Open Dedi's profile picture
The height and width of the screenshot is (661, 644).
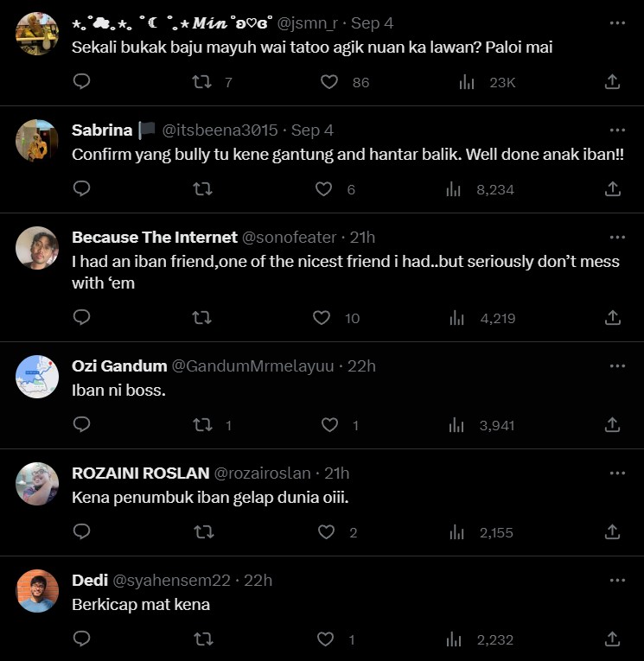pyautogui.click(x=37, y=591)
